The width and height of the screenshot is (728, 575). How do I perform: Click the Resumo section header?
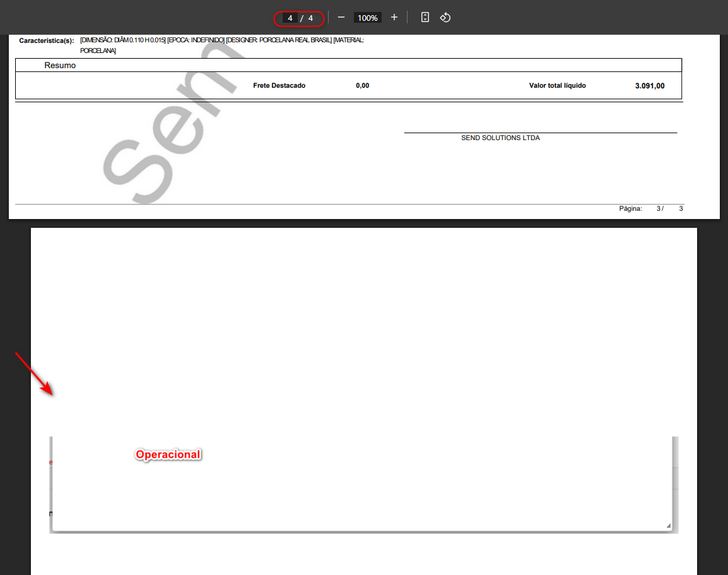(60, 65)
